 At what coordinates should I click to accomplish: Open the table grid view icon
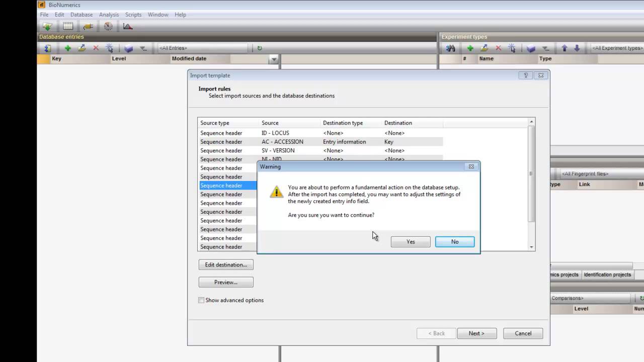68,26
